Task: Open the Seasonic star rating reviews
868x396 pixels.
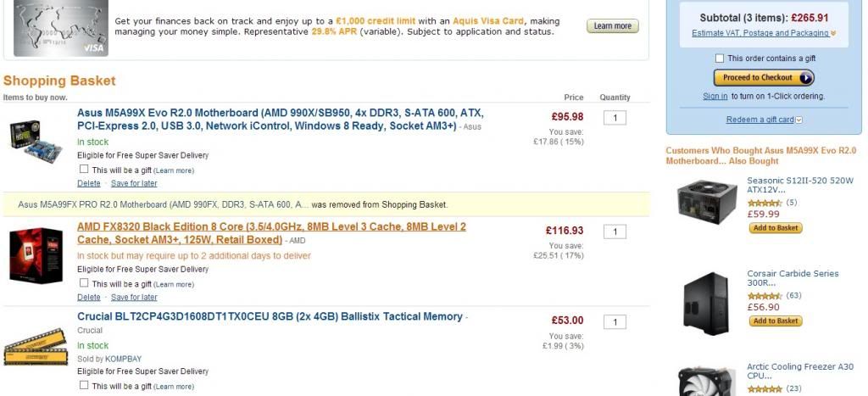Action: pos(765,204)
